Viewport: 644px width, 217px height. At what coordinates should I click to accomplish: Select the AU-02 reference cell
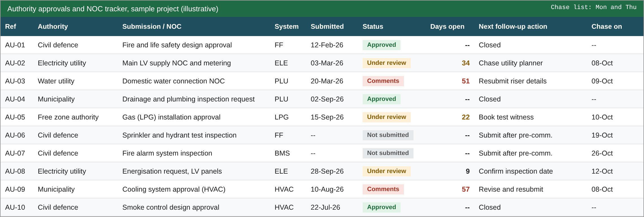click(x=15, y=63)
